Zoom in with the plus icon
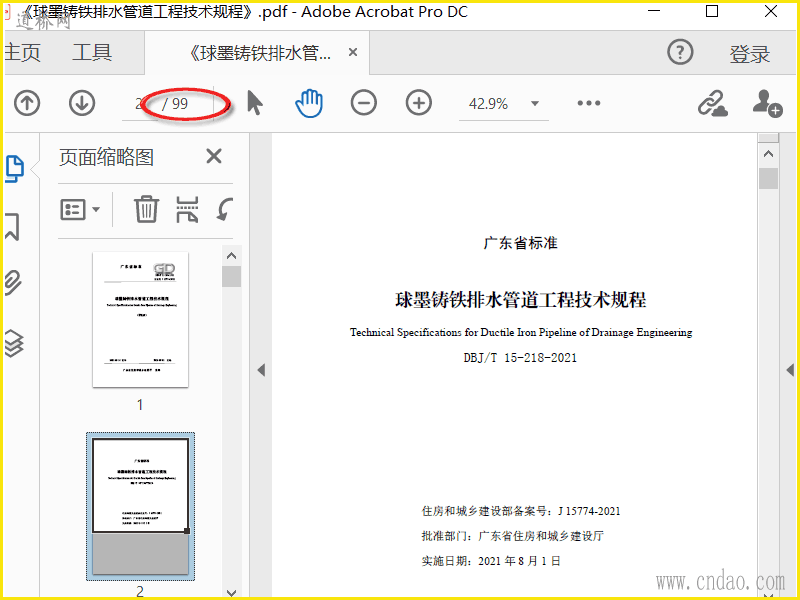Image resolution: width=800 pixels, height=600 pixels. [418, 103]
